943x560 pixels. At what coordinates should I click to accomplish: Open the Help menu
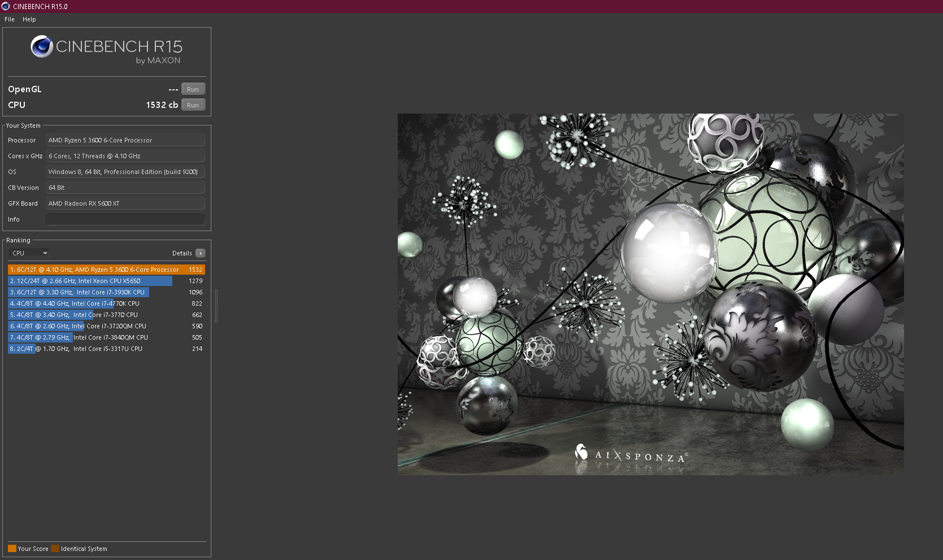pyautogui.click(x=29, y=19)
